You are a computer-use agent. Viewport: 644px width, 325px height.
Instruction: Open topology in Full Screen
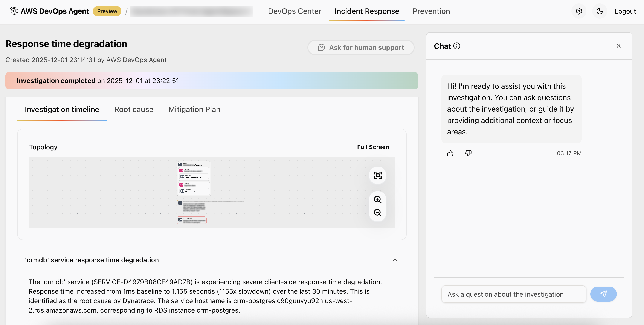[373, 147]
